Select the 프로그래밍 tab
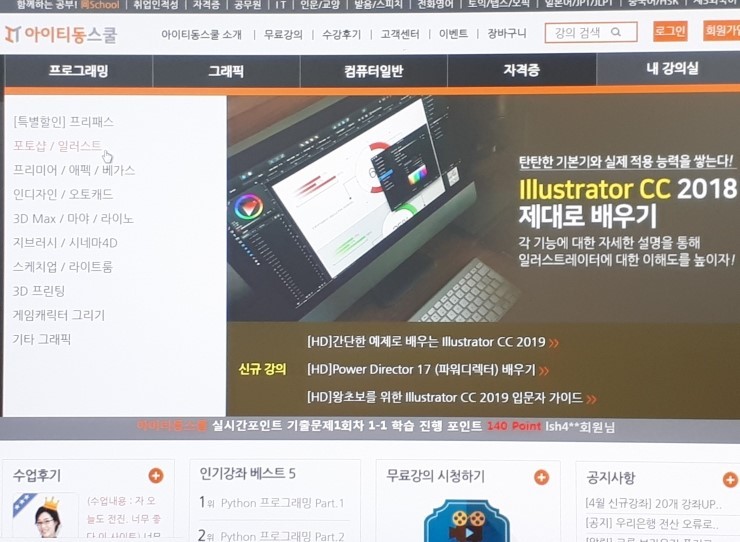Screen dimensions: 740x542 point(78,71)
